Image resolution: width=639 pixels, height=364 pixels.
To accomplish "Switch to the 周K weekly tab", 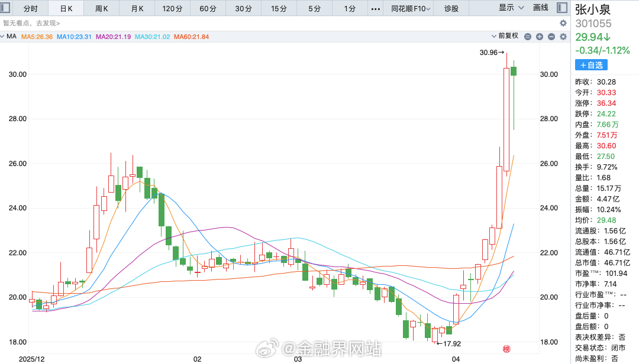I will [101, 8].
